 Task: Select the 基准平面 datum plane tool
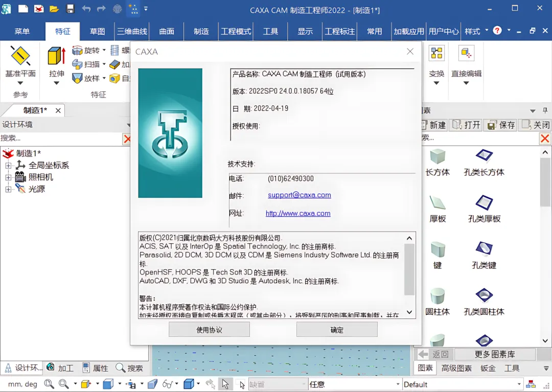pyautogui.click(x=20, y=61)
